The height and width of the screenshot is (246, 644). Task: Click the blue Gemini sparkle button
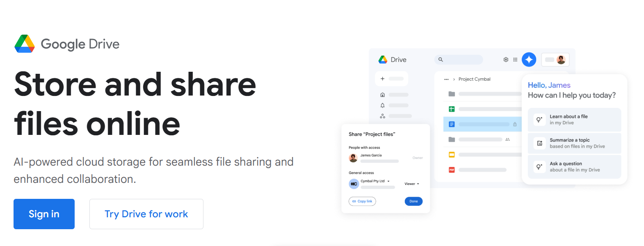click(529, 59)
